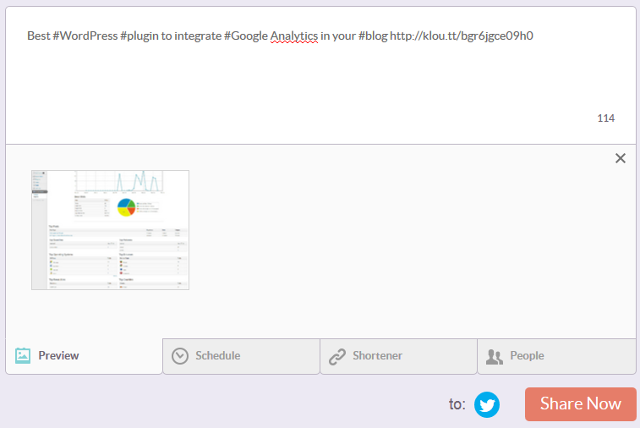Click the misspelled word Analytics
The width and height of the screenshot is (640, 428).
coord(294,36)
